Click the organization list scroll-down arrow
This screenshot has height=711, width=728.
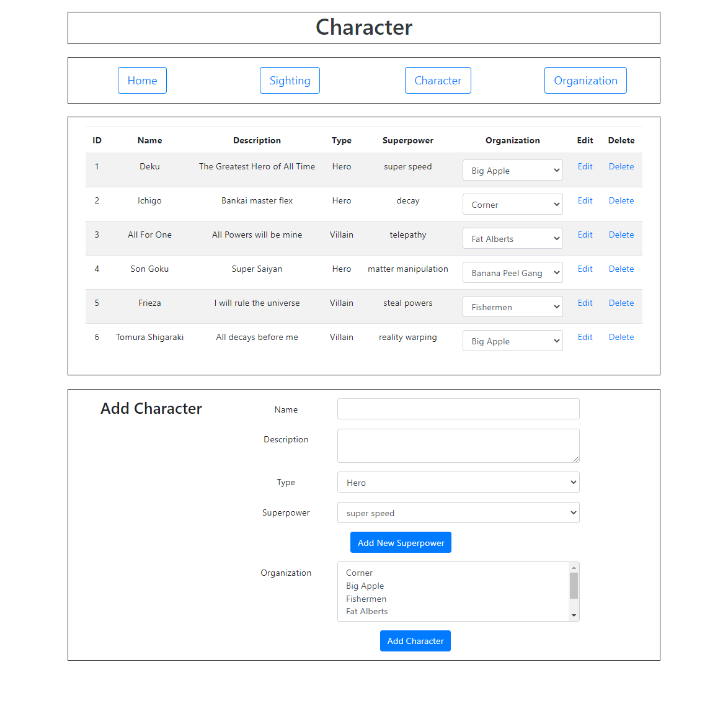pos(574,616)
